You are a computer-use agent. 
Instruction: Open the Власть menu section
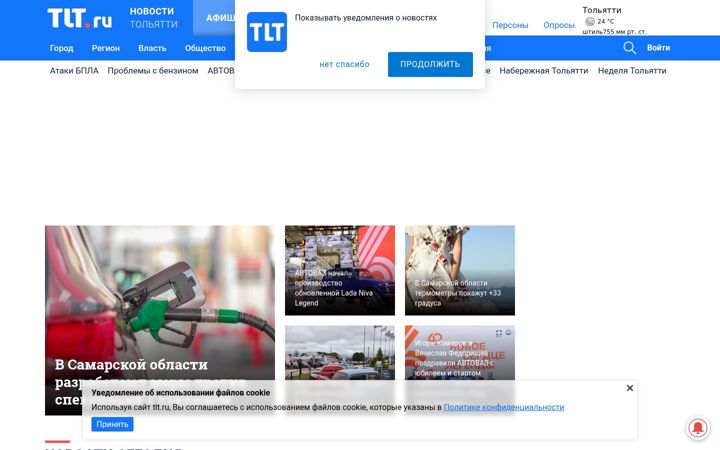pos(152,48)
